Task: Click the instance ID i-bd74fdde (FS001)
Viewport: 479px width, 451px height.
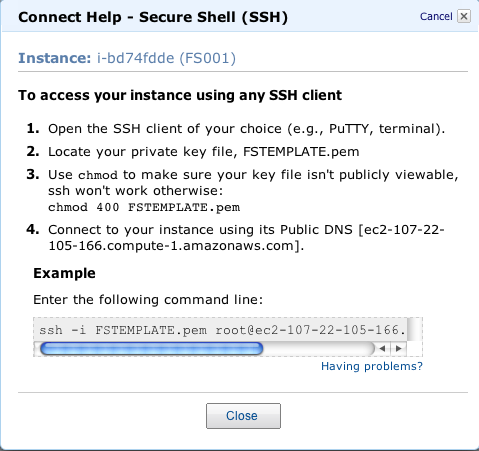Action: (x=166, y=58)
